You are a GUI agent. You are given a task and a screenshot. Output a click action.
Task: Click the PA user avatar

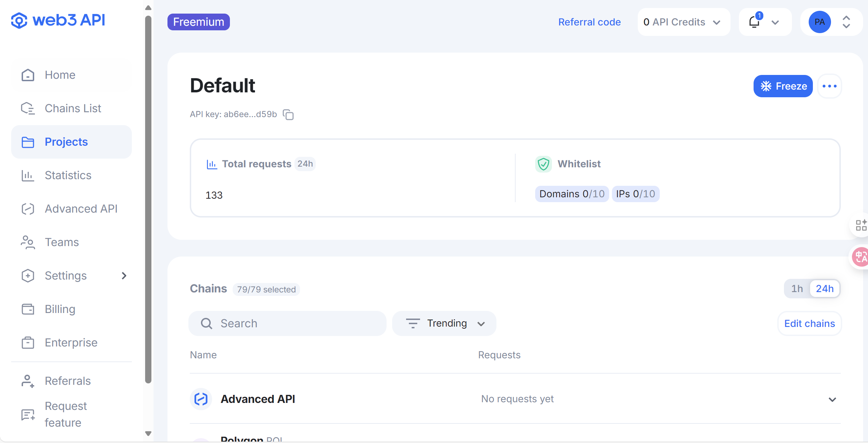tap(820, 22)
